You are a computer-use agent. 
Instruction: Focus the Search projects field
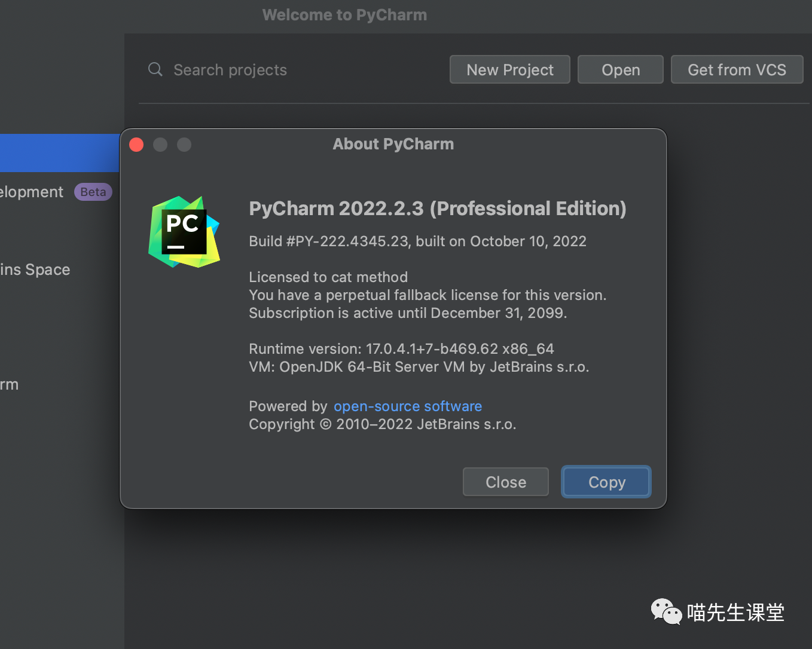293,70
